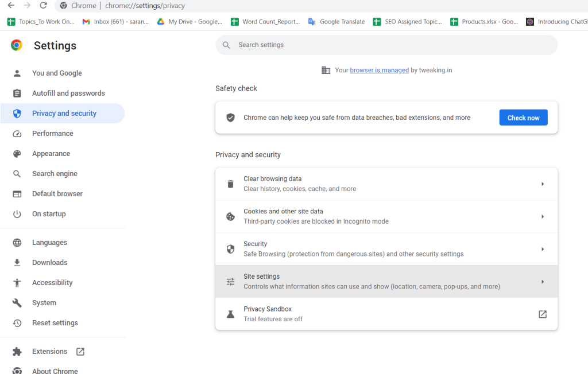This screenshot has height=374, width=588.
Task: Click the browser Back arrow
Action: 11,5
